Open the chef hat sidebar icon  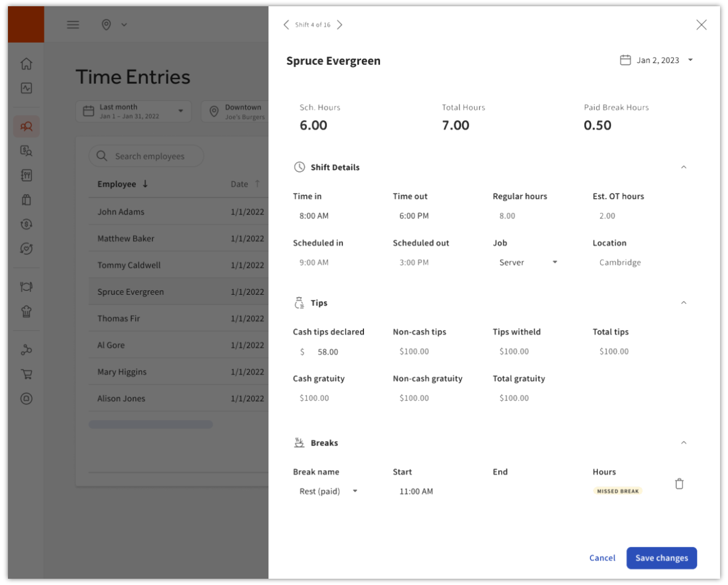(x=26, y=311)
